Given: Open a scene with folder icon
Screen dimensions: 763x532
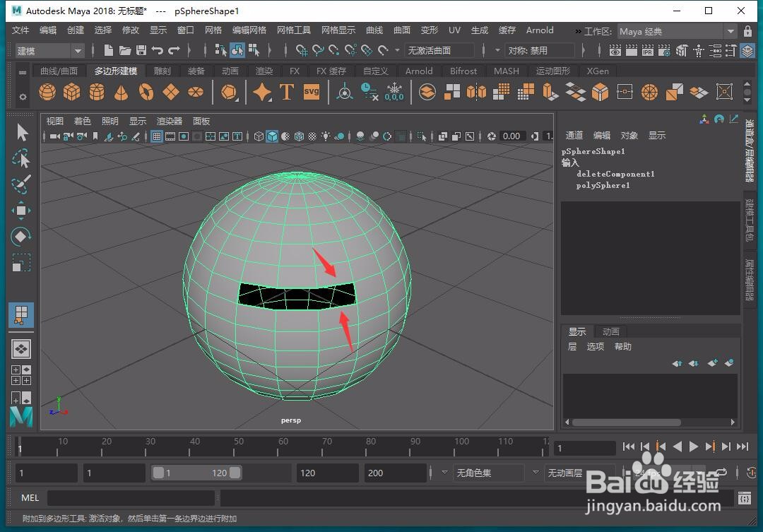Looking at the screenshot, I should [x=125, y=50].
